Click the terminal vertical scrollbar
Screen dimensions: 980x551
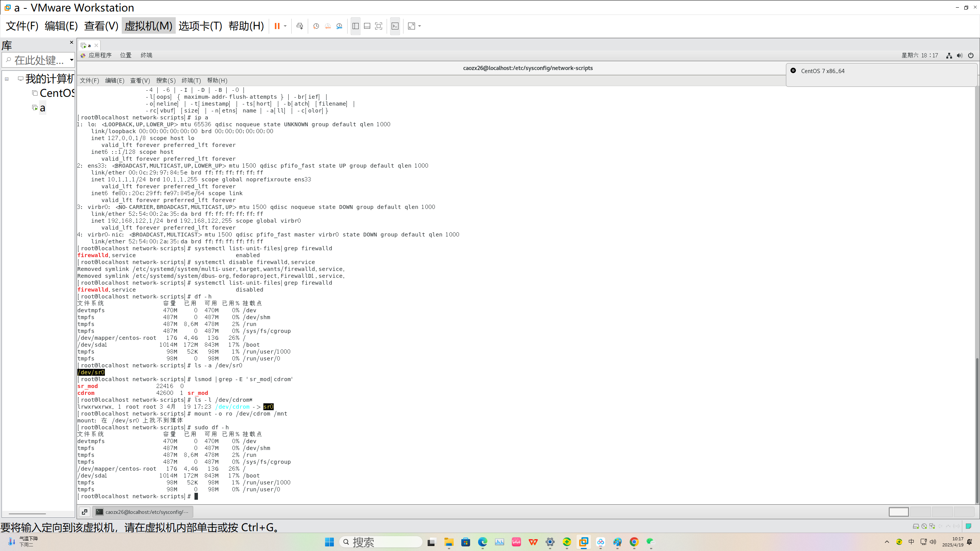977,429
